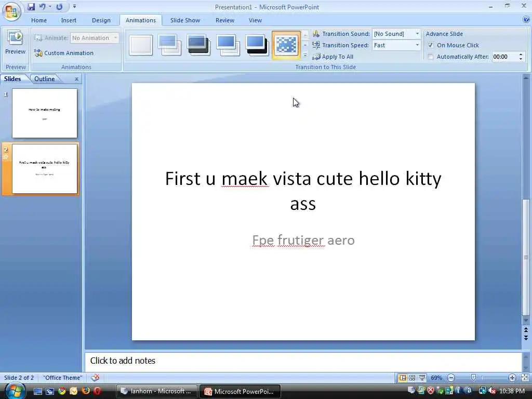Enable Automatically After checkbox

click(431, 57)
